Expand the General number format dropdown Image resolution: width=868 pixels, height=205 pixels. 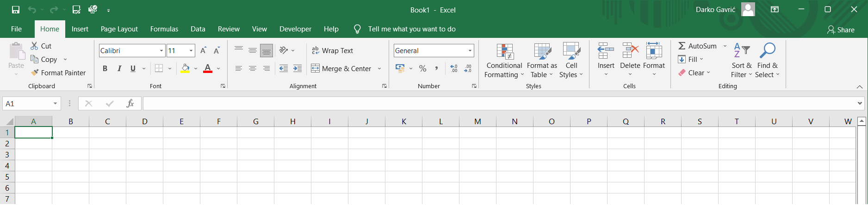pyautogui.click(x=470, y=51)
